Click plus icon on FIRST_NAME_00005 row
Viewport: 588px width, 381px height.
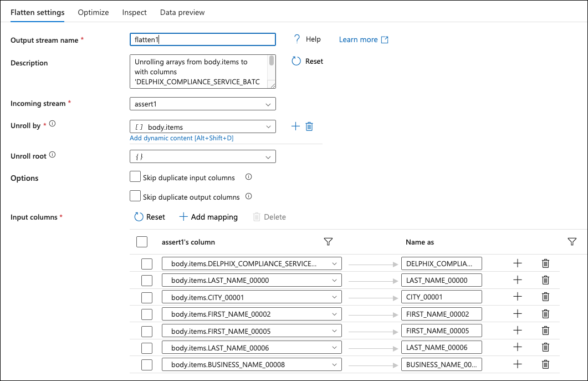pos(518,331)
